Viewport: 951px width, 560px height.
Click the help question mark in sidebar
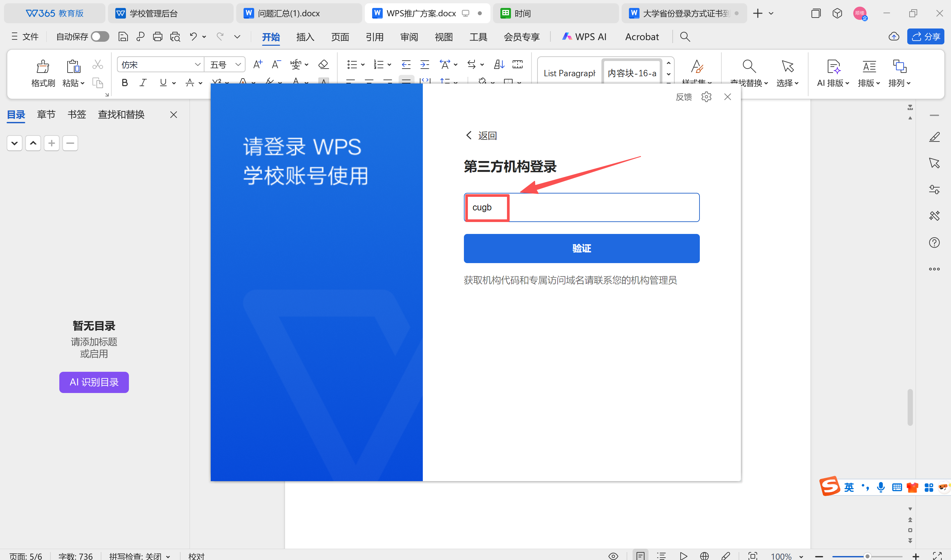pyautogui.click(x=934, y=243)
